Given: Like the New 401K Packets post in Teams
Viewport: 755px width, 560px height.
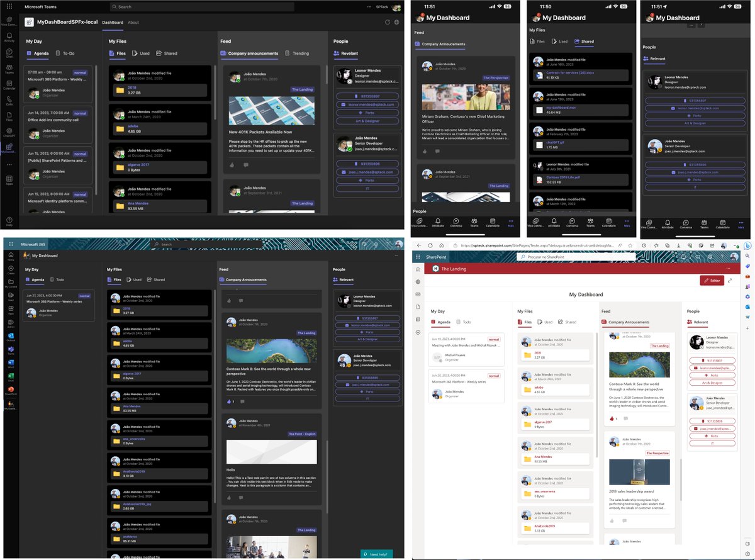Looking at the screenshot, I should 232,165.
